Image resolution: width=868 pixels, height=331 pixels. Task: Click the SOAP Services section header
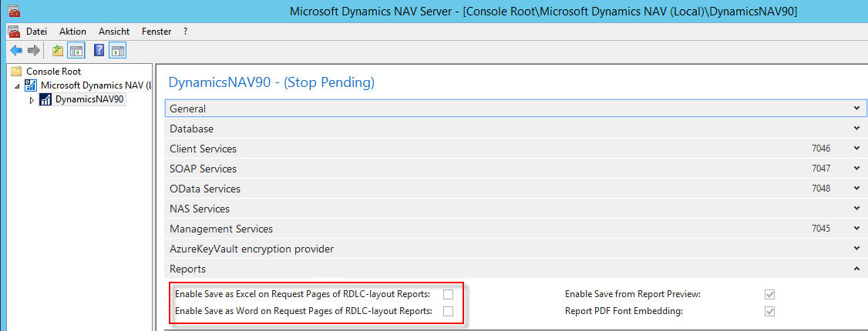pyautogui.click(x=516, y=169)
